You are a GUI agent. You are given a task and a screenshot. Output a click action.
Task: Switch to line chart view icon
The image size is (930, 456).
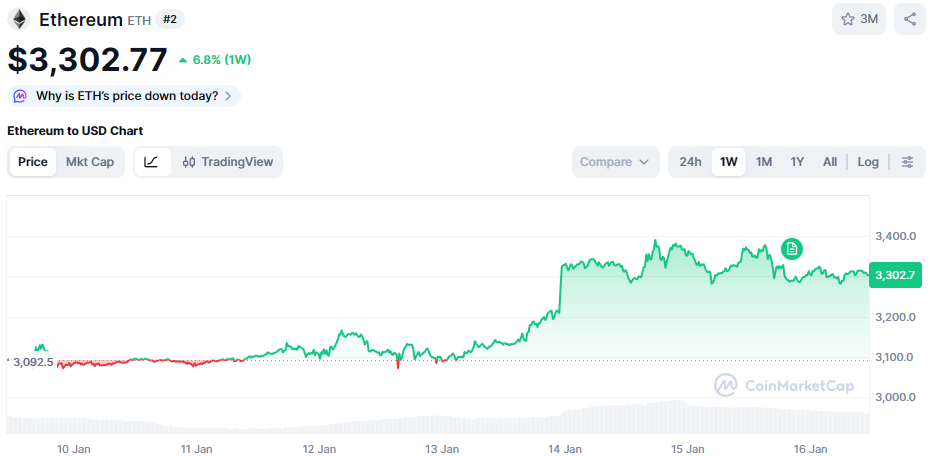point(152,162)
